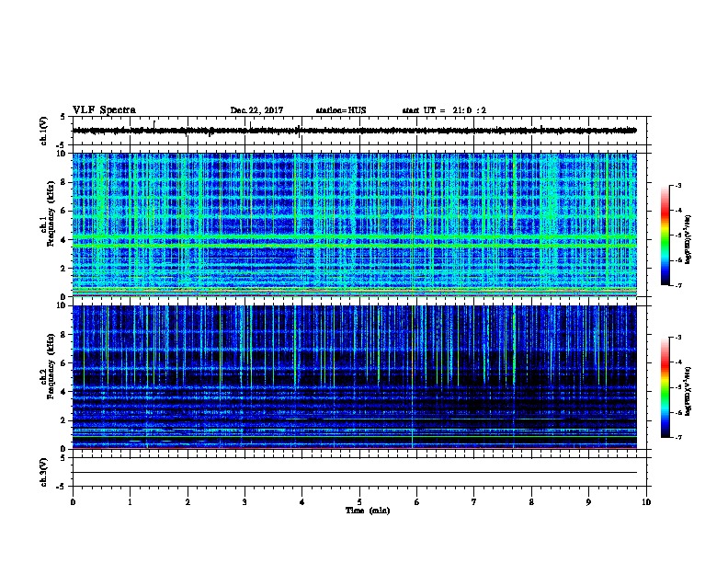Click the "station=HUS" header label

tap(341, 110)
